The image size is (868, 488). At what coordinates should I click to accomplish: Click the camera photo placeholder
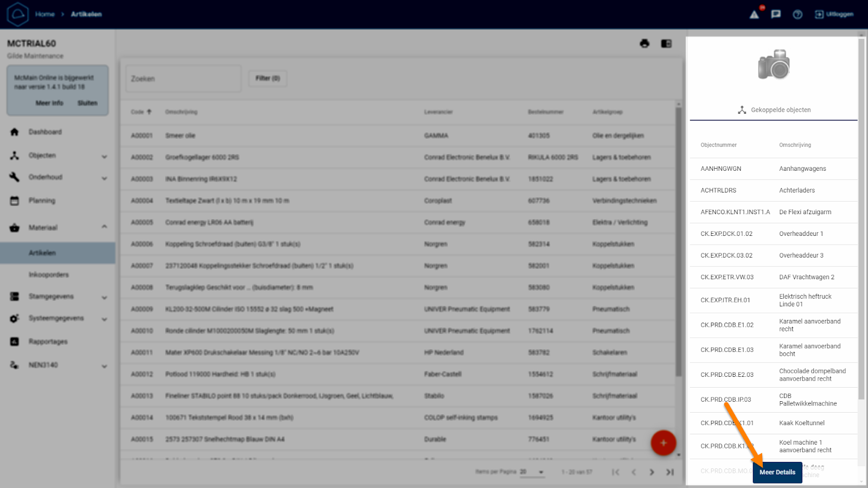[x=774, y=65]
